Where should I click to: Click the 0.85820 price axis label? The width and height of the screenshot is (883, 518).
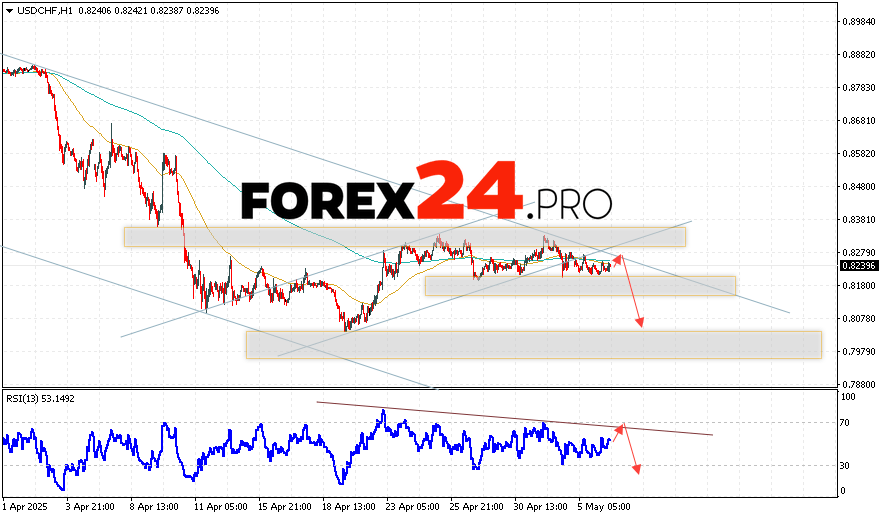pyautogui.click(x=859, y=153)
